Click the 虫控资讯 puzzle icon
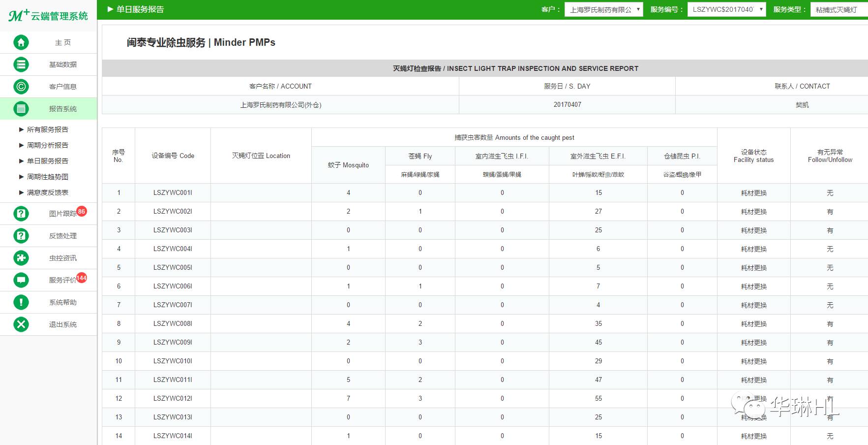This screenshot has height=445, width=868. pyautogui.click(x=21, y=258)
